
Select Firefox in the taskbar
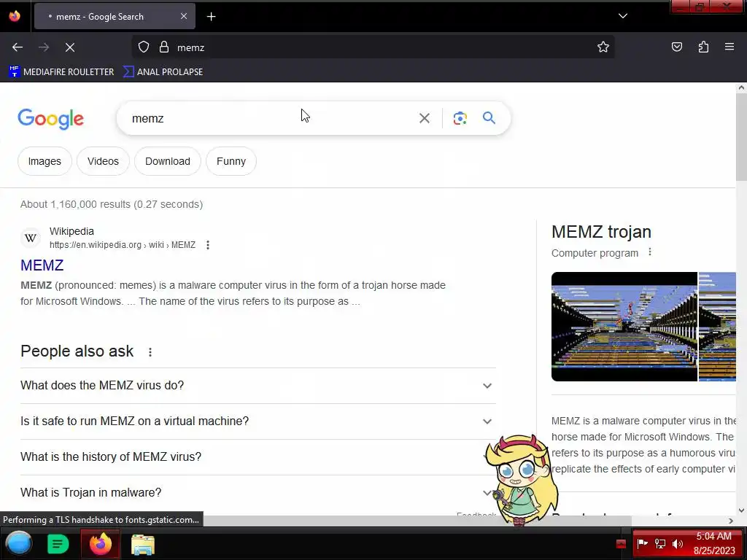[x=101, y=544]
